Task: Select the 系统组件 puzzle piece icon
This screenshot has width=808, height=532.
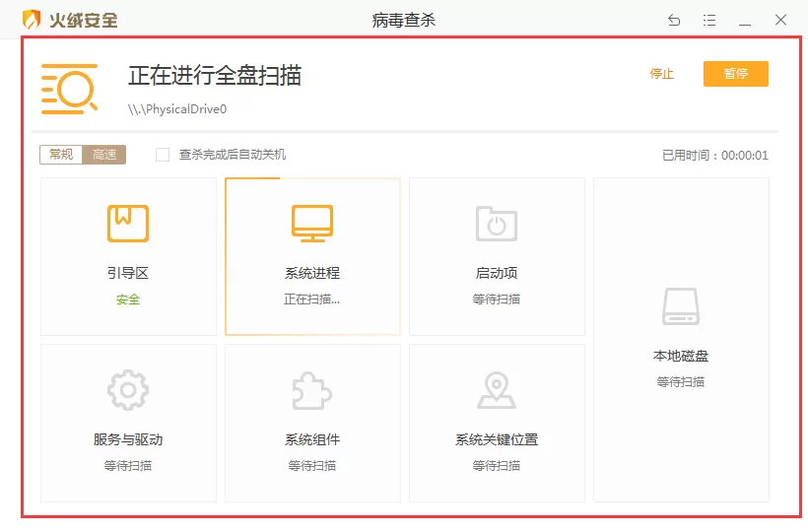Action: click(312, 390)
